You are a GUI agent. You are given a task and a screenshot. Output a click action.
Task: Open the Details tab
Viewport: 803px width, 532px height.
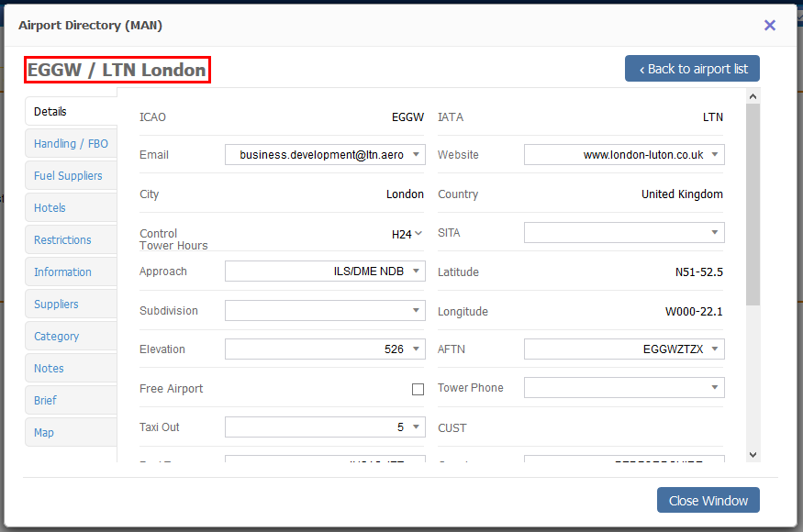click(x=71, y=112)
